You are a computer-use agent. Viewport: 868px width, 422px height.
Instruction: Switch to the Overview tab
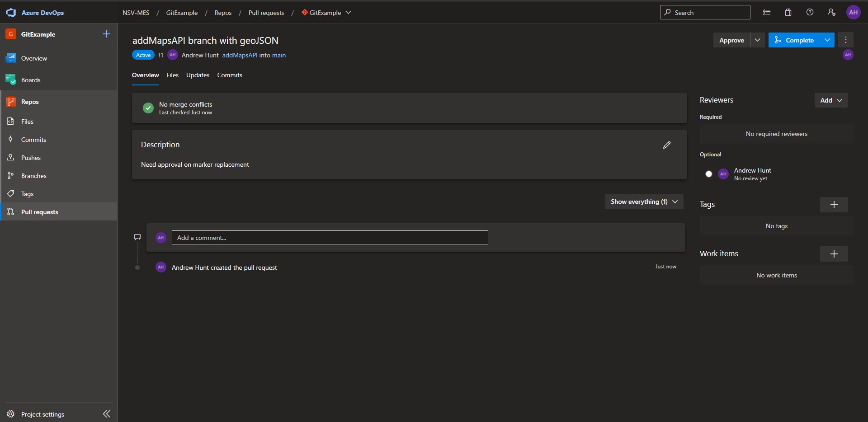(x=145, y=75)
